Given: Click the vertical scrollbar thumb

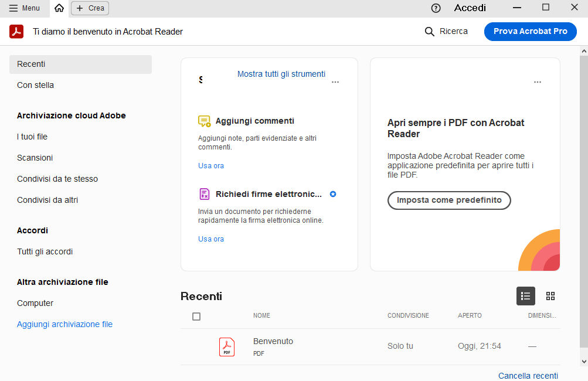Looking at the screenshot, I should [x=584, y=202].
